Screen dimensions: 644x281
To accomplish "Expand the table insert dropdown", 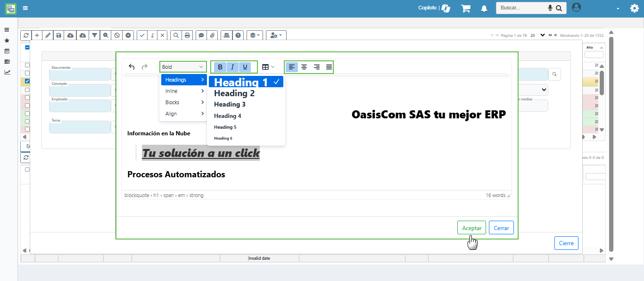I will (x=268, y=67).
